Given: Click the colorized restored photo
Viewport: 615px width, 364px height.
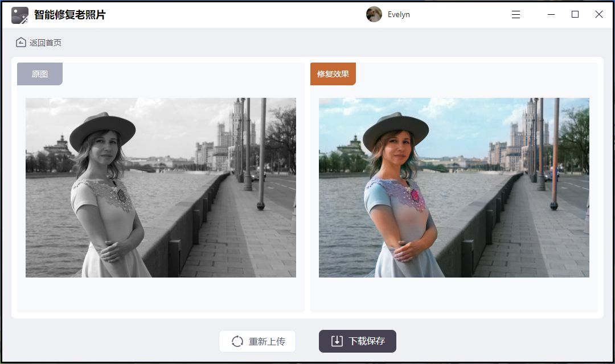Looking at the screenshot, I should coord(454,188).
